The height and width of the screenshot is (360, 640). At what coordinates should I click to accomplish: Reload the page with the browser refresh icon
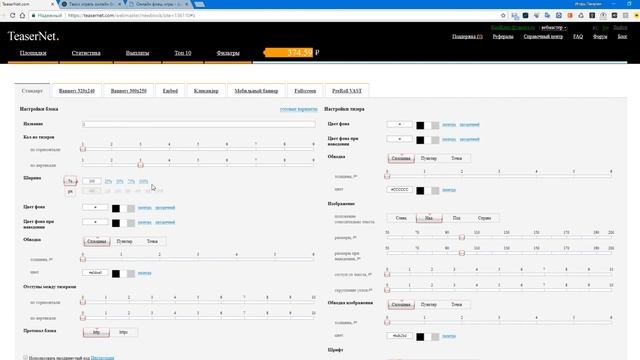[x=12, y=16]
